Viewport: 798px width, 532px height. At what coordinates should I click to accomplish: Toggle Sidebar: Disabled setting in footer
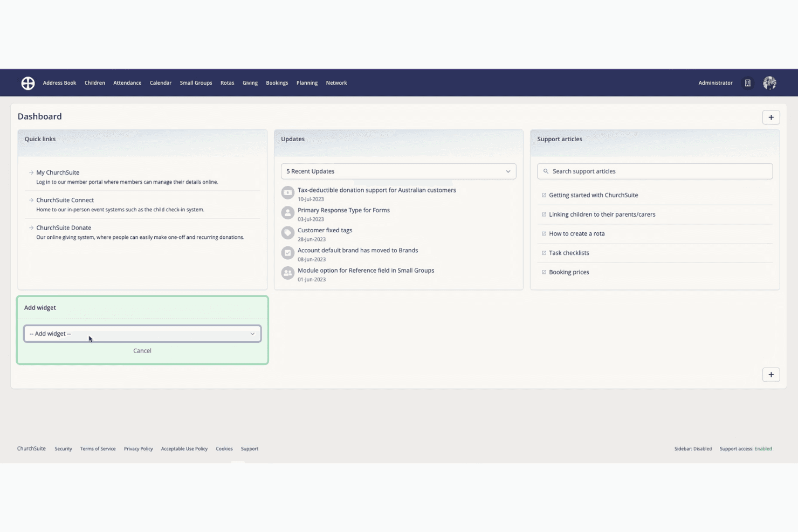(x=693, y=449)
